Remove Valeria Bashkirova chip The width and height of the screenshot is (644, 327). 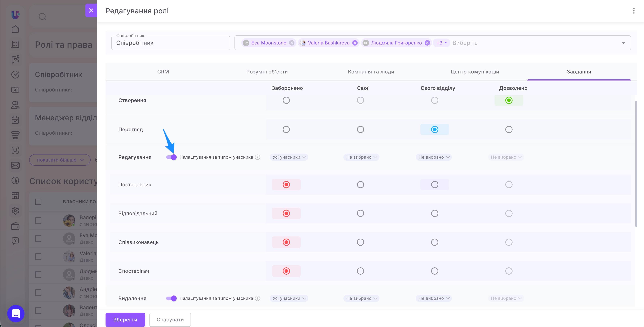355,43
